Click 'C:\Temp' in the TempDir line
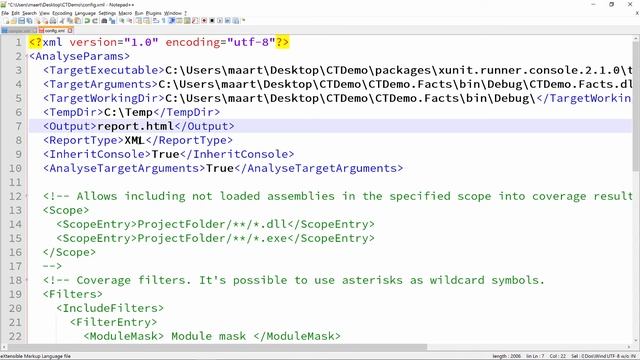The height and width of the screenshot is (360, 640). (128, 112)
